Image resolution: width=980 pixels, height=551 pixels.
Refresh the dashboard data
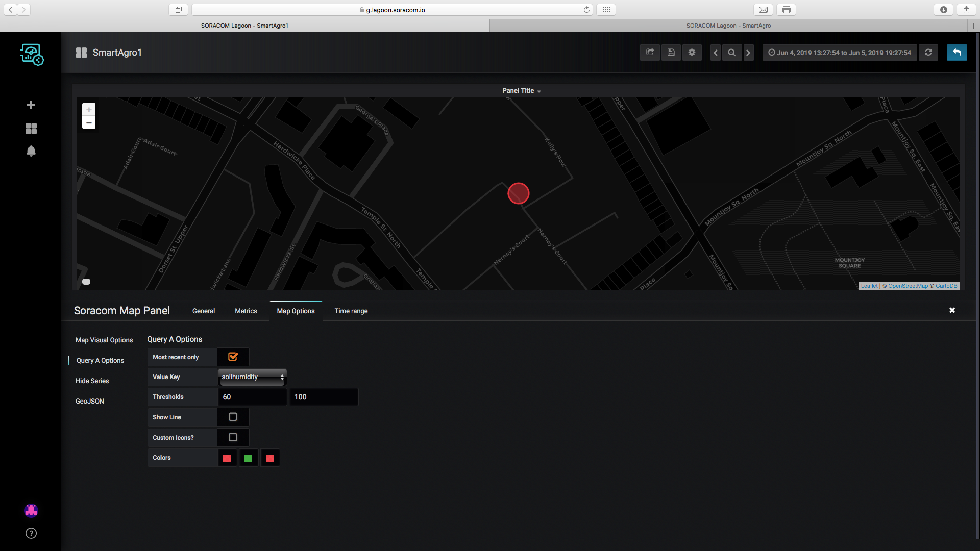pos(928,53)
